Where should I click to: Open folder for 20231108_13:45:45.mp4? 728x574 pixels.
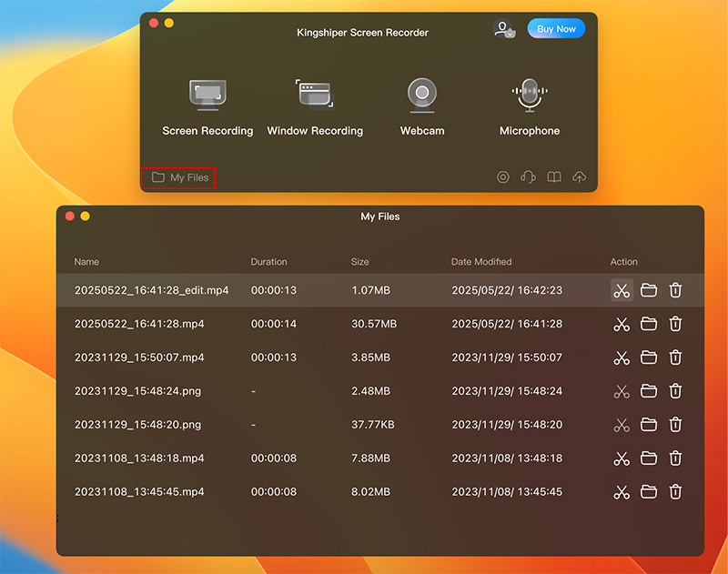(649, 492)
